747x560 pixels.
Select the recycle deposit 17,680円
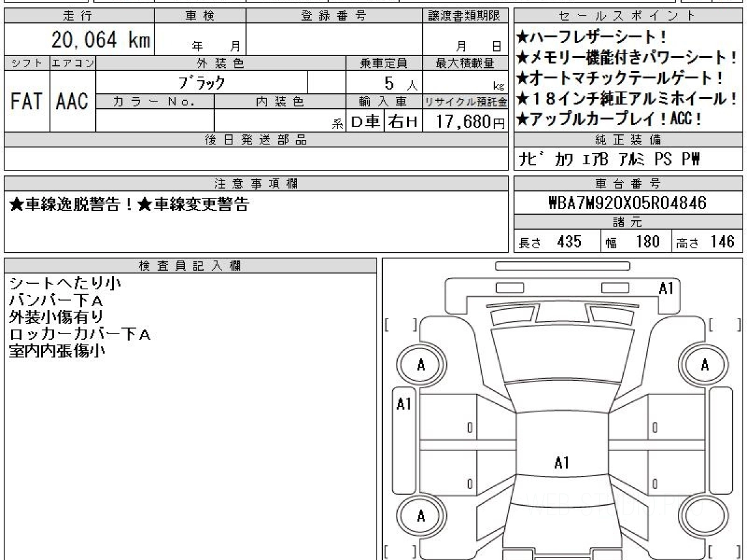(x=471, y=121)
